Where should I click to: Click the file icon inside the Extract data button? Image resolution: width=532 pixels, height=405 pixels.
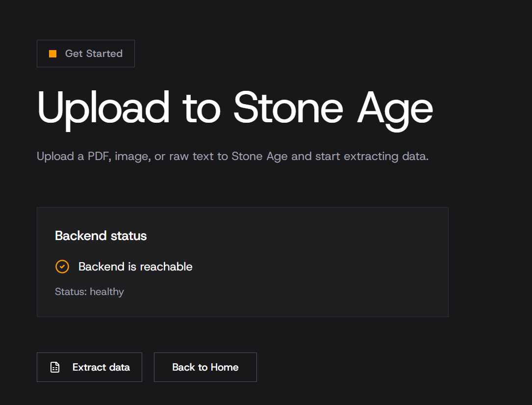click(56, 367)
